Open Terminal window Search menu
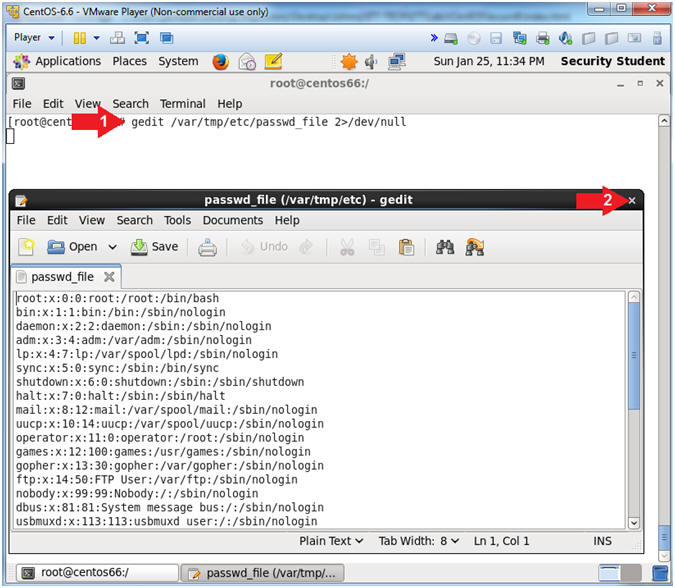The image size is (675, 588). tap(130, 104)
